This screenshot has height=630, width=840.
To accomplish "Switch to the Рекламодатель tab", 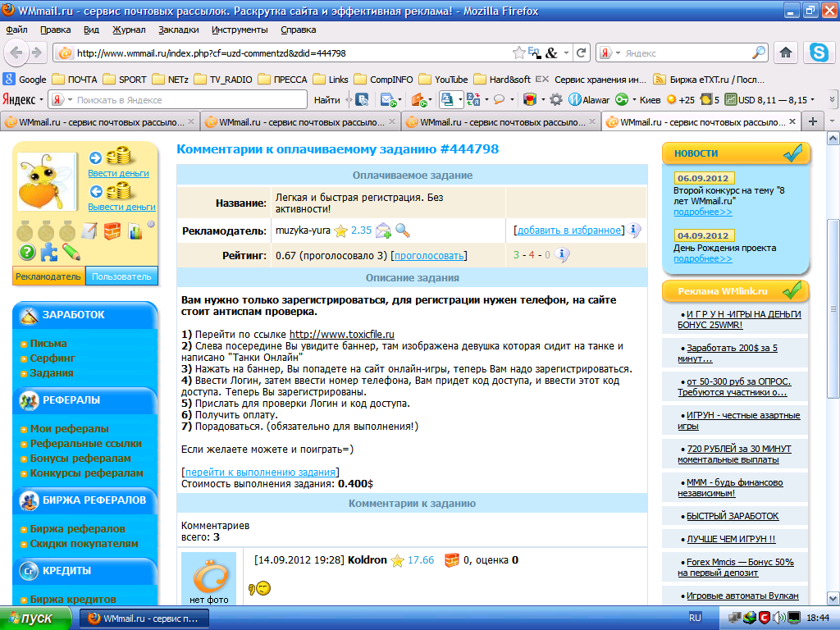I will (x=48, y=276).
